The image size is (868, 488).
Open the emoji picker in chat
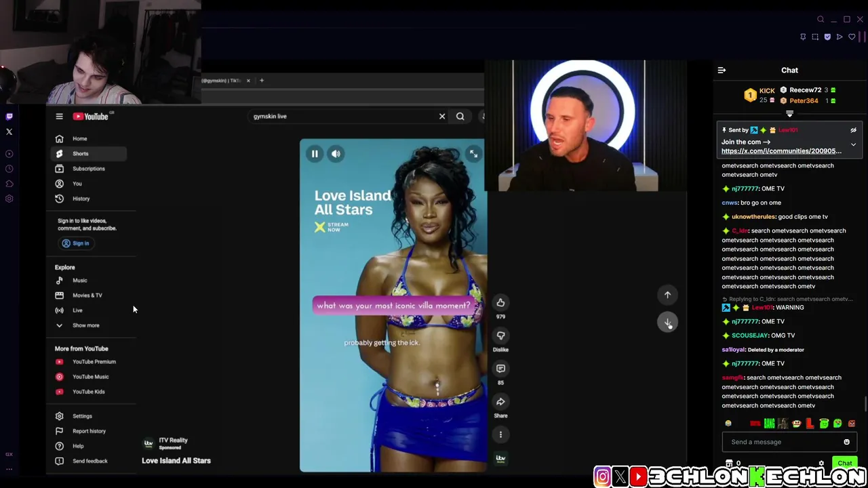(846, 442)
